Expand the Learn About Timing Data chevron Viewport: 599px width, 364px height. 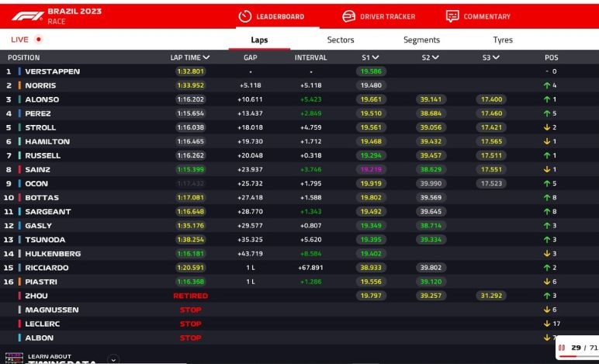tap(113, 359)
